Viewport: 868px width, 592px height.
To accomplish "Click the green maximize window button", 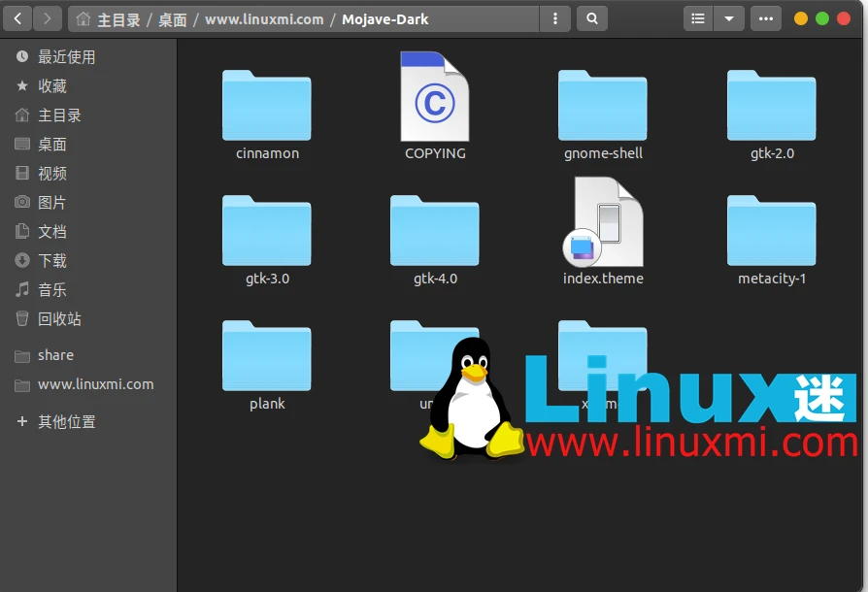I will point(822,18).
